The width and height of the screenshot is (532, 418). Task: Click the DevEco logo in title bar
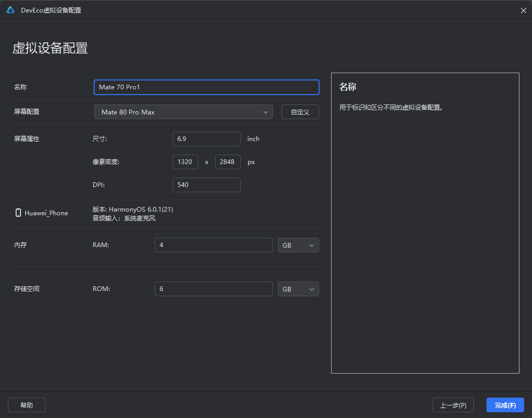[x=10, y=10]
